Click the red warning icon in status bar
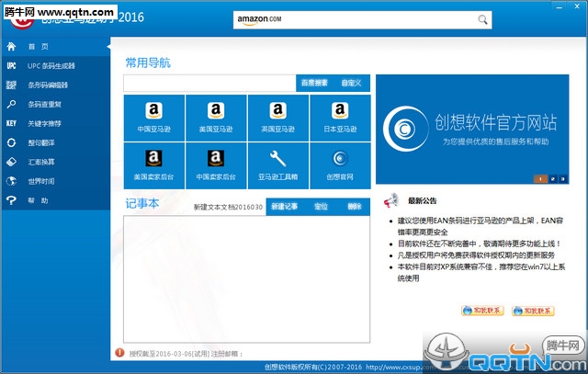 point(119,353)
